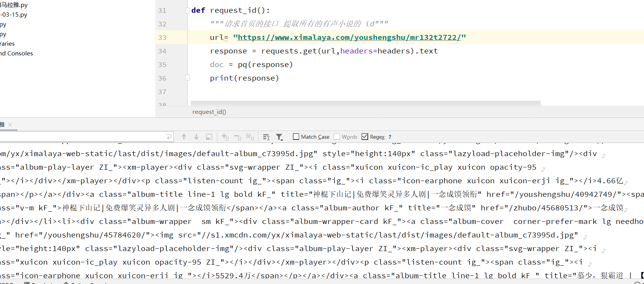644x284 pixels.
Task: Click the docstring text on line 32
Action: pyautogui.click(x=299, y=24)
